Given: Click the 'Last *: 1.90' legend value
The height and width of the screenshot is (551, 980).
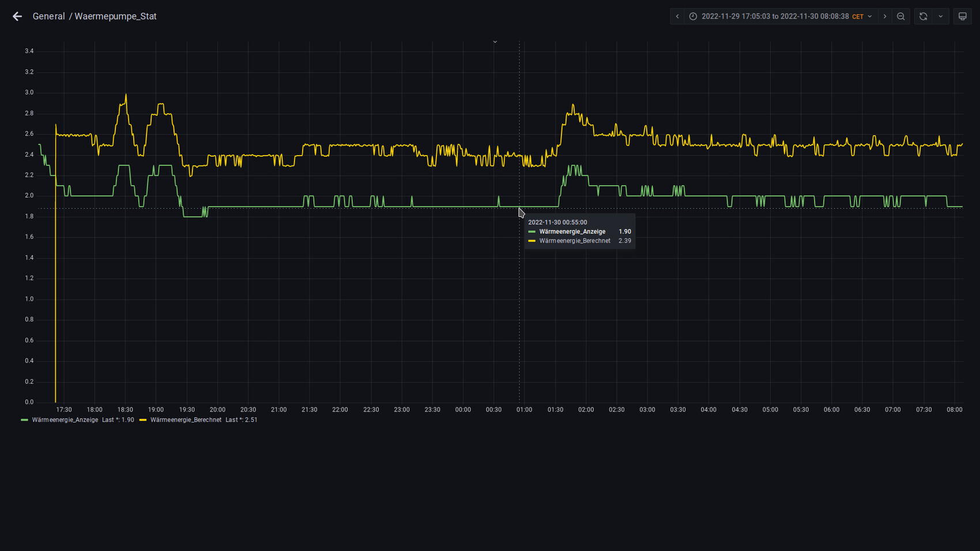Looking at the screenshot, I should coord(118,420).
